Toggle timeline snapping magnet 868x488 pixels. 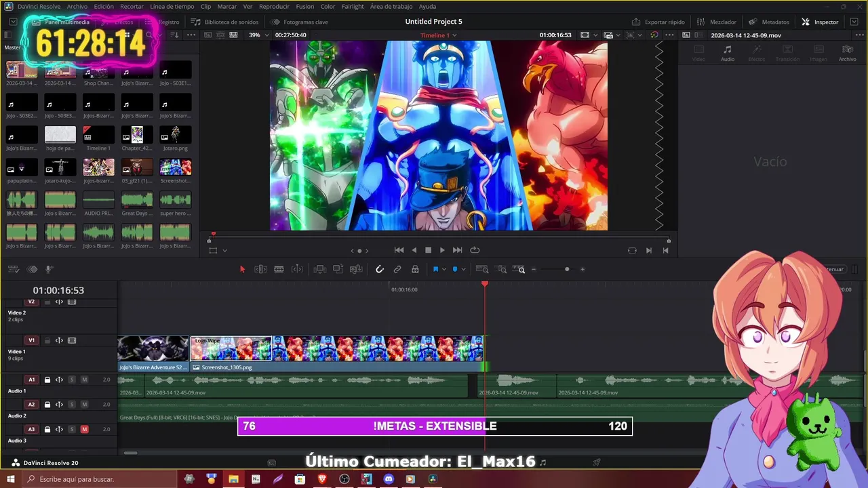[x=380, y=269]
